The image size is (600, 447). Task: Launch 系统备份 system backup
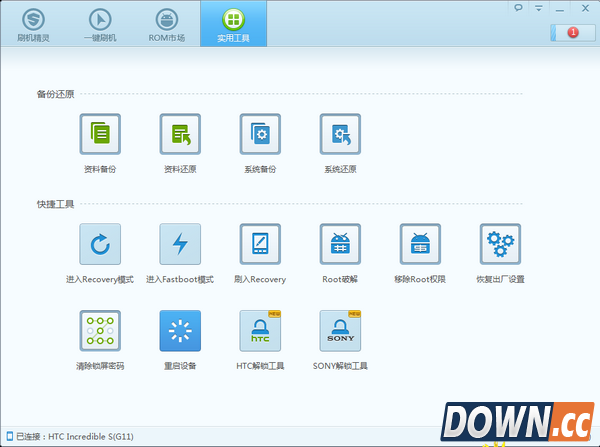(x=260, y=134)
